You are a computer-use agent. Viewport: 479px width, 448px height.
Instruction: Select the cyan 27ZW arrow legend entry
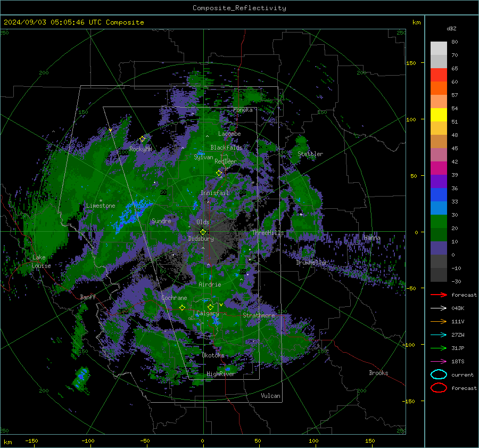point(439,335)
